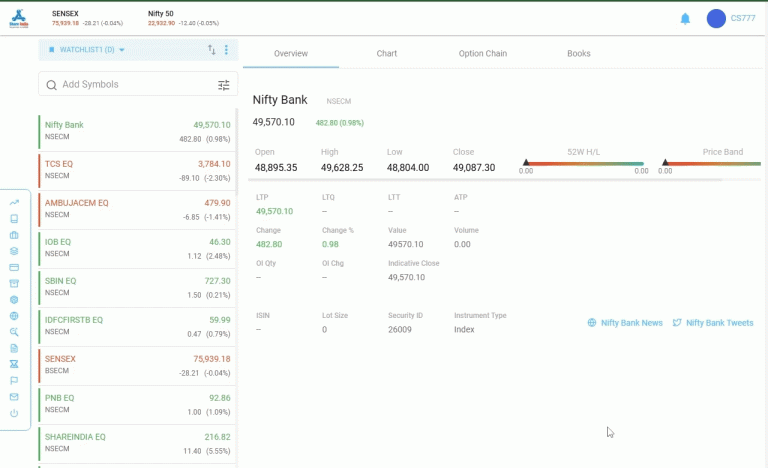Click the Instrument Type value Index
Screen dimensions: 768x468
tap(464, 329)
